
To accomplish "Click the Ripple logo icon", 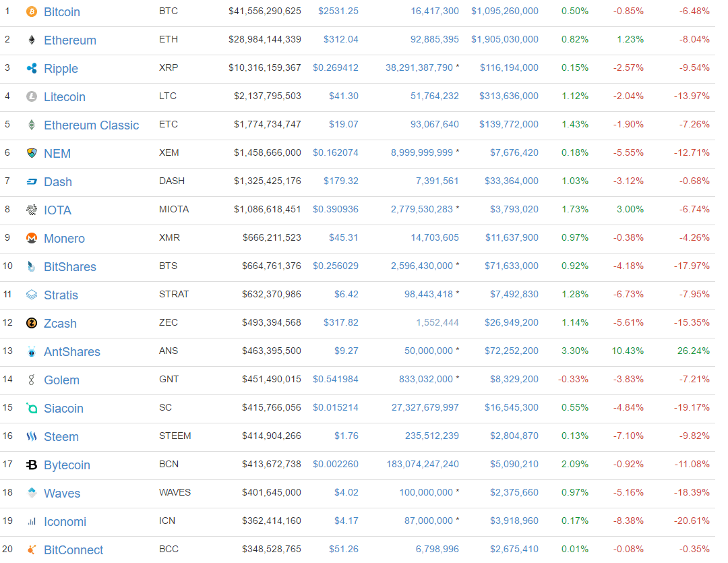I will [32, 68].
